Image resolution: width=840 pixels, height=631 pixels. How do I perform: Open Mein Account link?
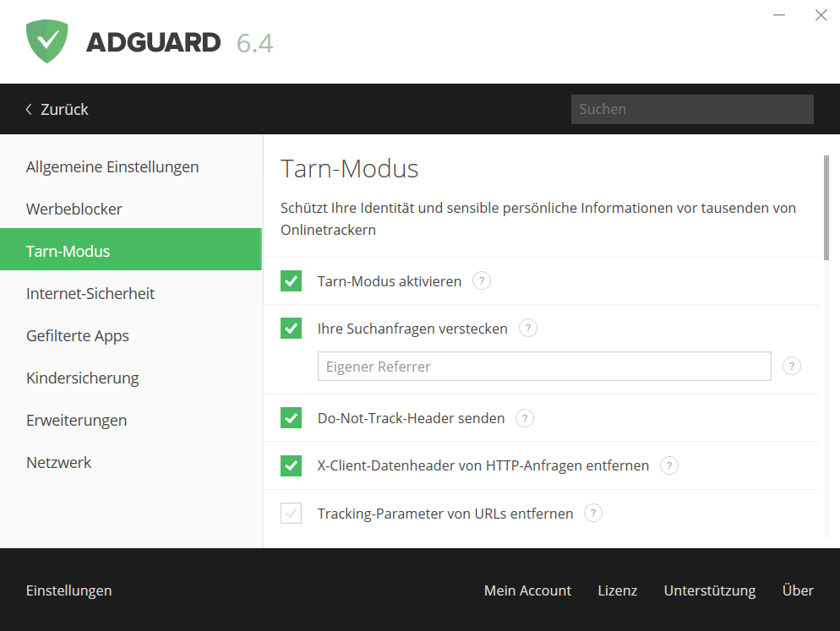[527, 590]
